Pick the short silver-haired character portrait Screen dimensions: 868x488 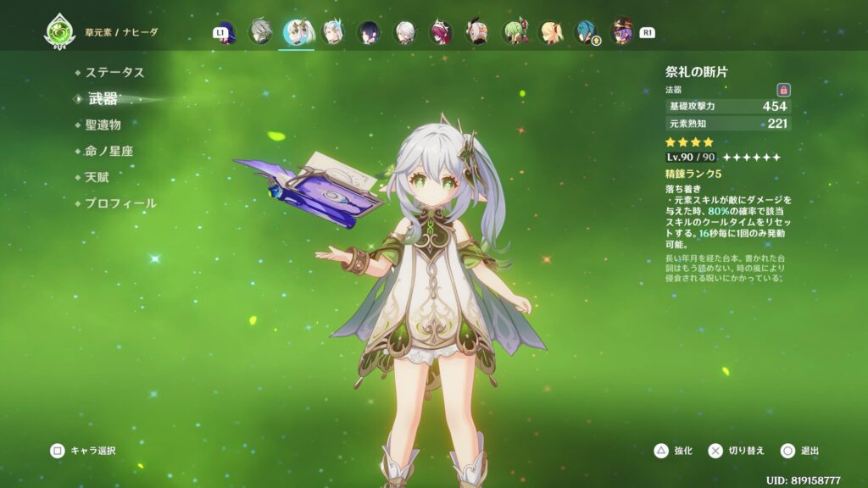coord(404,32)
